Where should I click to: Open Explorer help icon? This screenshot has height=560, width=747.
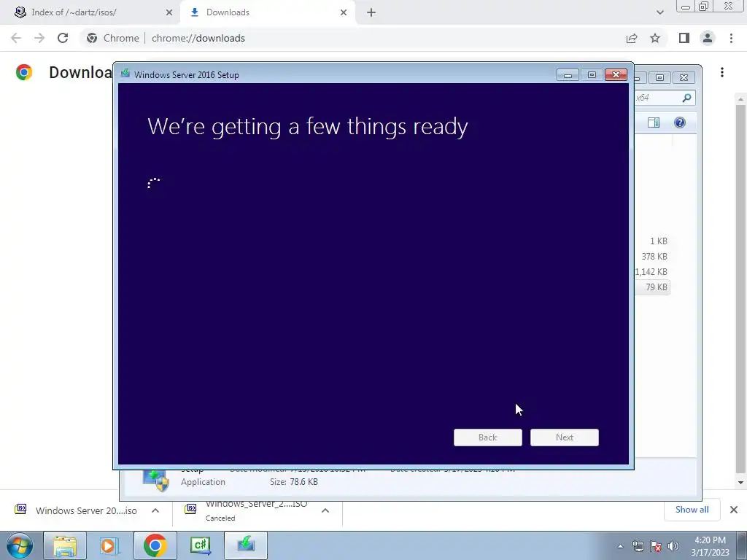[680, 122]
